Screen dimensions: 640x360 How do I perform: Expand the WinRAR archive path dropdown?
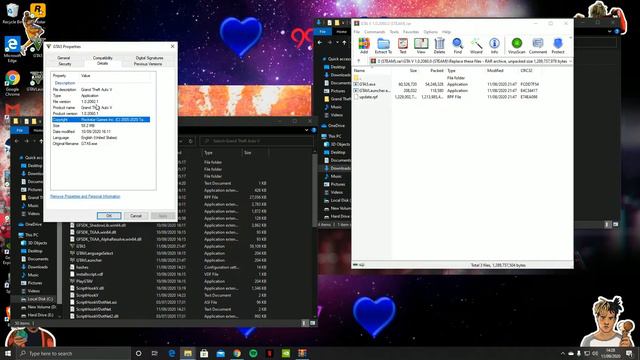pyautogui.click(x=570, y=61)
